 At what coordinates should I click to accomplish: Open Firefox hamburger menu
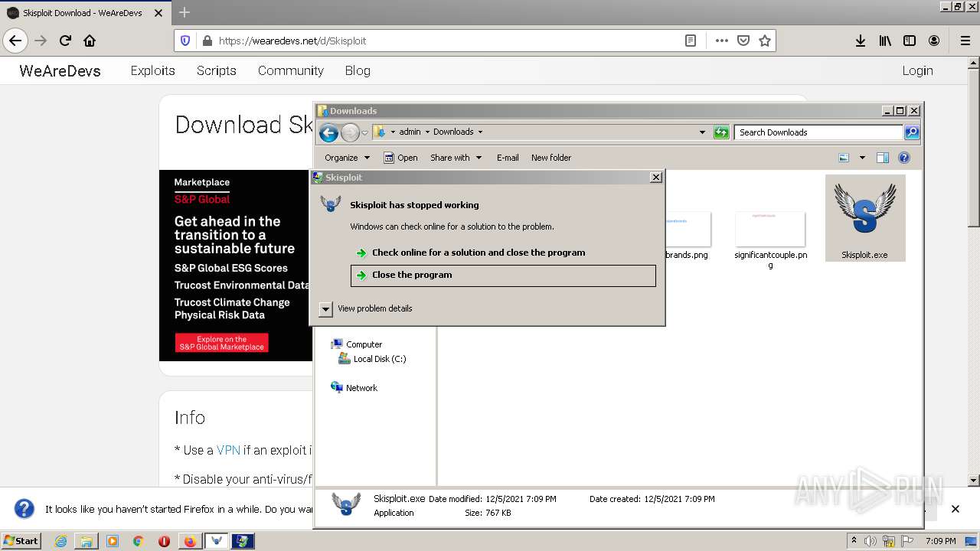click(x=965, y=41)
